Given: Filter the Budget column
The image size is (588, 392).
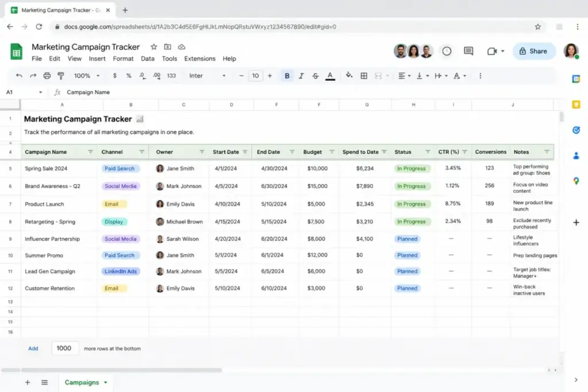Looking at the screenshot, I should (331, 152).
